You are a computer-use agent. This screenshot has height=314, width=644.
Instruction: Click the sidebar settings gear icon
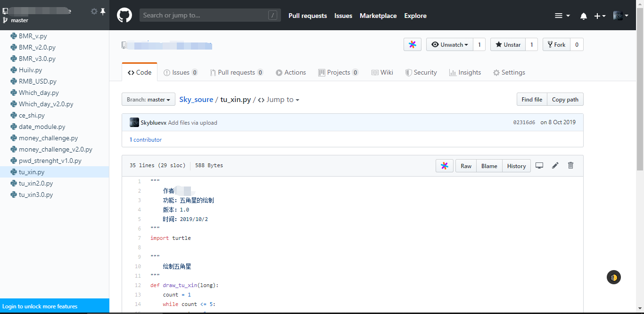pos(94,11)
